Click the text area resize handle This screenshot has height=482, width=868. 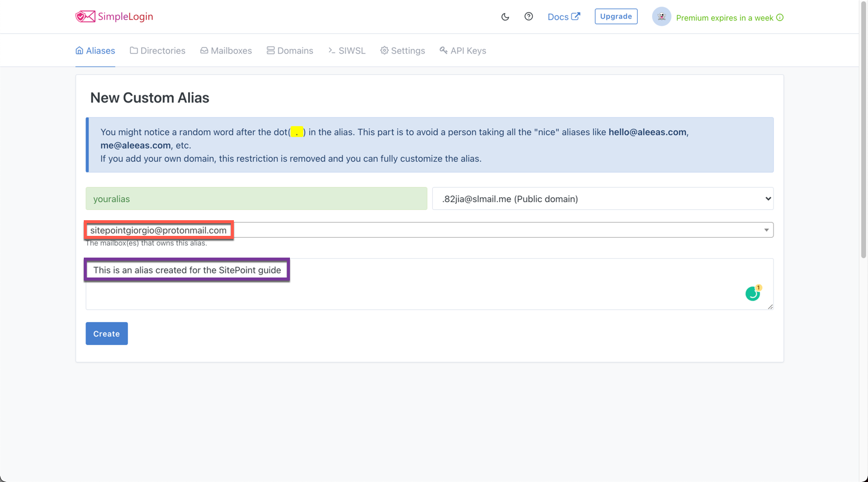770,306
